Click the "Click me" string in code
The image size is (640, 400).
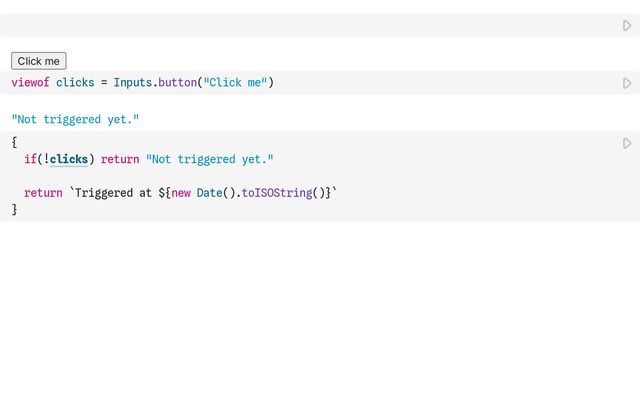tap(235, 83)
